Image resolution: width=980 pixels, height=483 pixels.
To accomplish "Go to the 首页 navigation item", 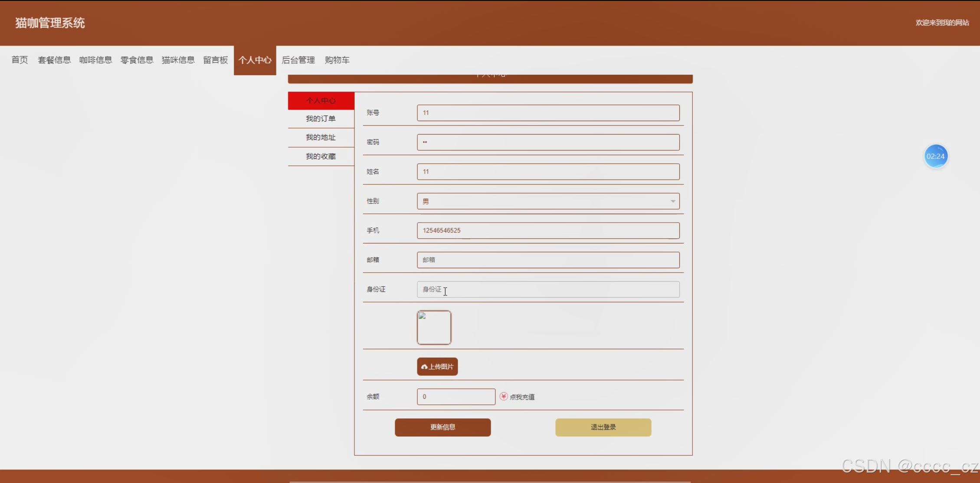I will (x=20, y=60).
